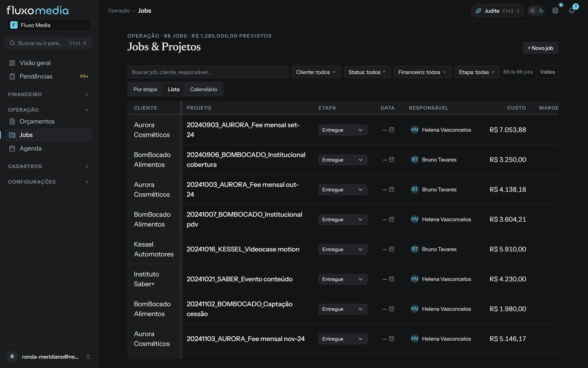
Task: Open the Status: todos filter
Action: (367, 72)
